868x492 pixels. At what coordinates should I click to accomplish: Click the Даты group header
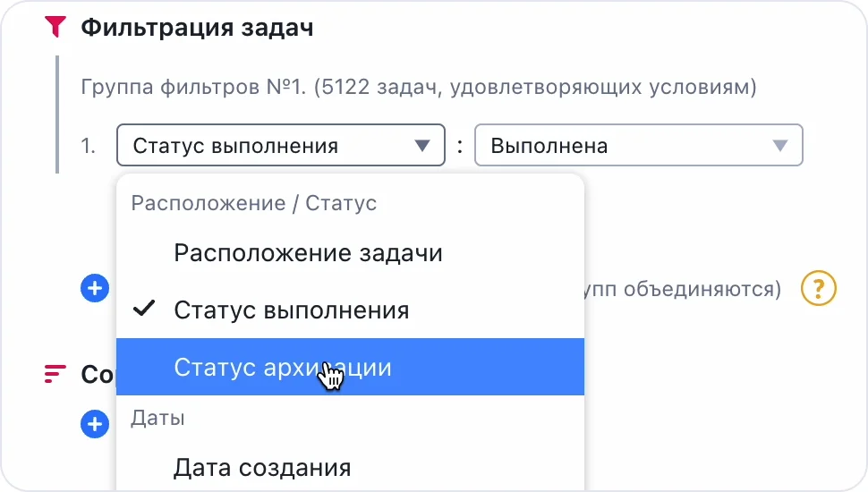click(157, 417)
